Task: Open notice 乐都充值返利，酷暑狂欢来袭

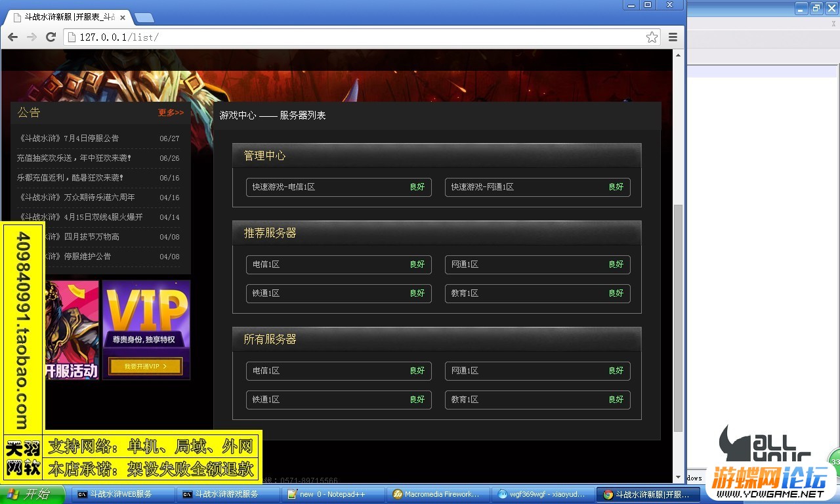Action: (x=70, y=178)
